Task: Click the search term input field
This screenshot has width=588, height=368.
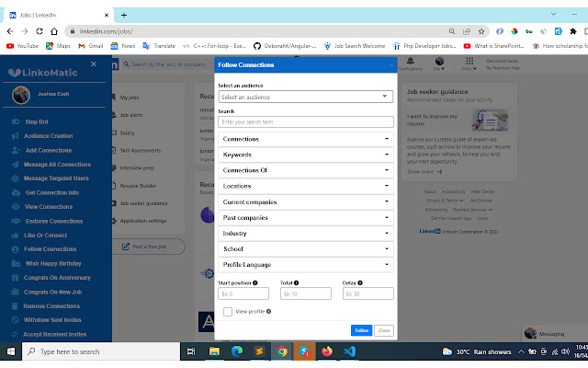Action: pyautogui.click(x=306, y=122)
